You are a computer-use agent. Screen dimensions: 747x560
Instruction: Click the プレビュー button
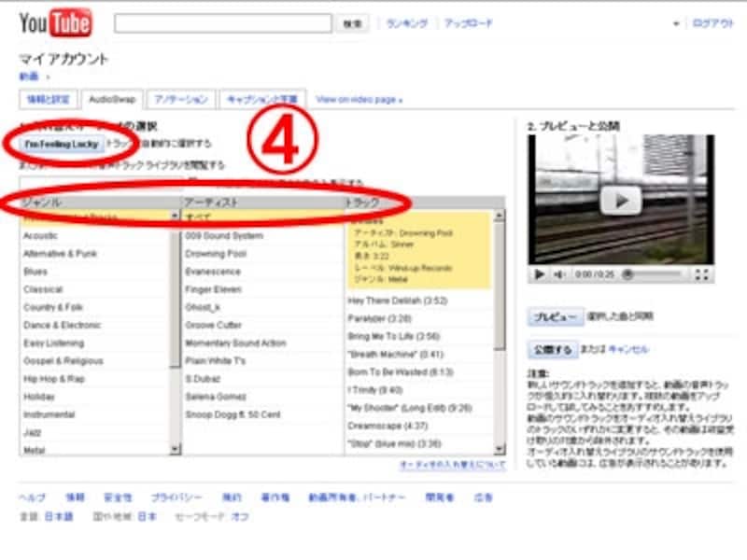555,316
